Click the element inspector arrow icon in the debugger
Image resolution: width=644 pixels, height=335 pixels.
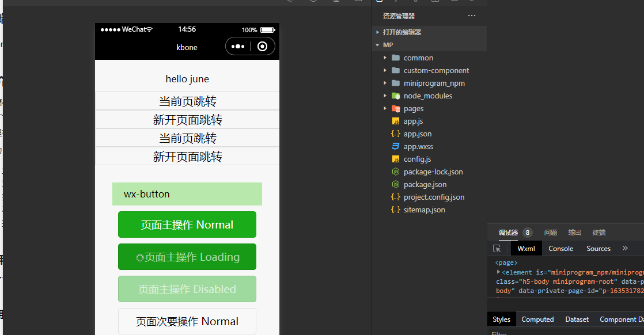pos(497,248)
